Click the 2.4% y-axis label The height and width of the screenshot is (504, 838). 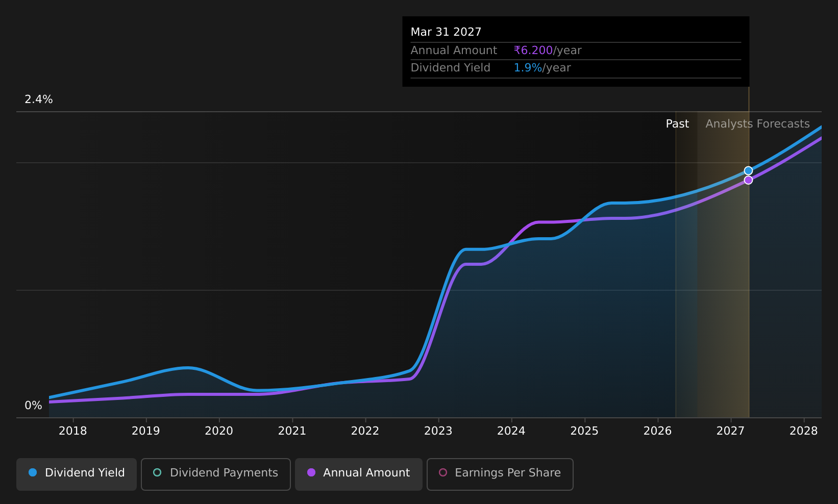click(x=39, y=99)
